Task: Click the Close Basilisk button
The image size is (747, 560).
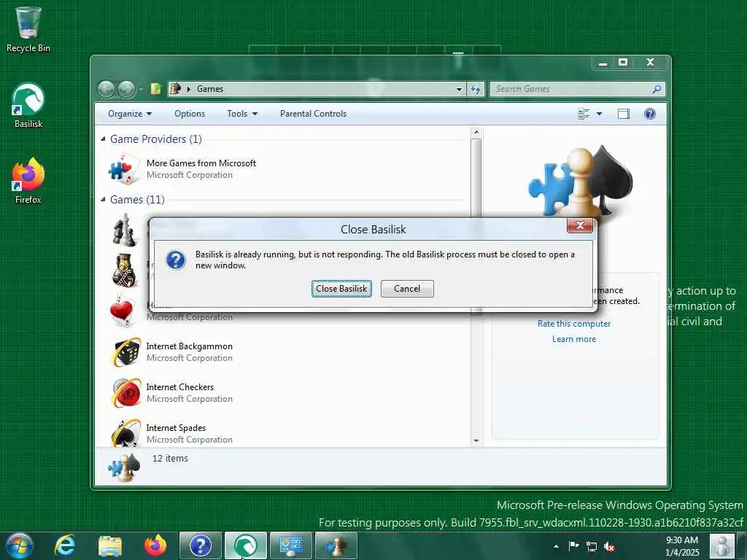Action: tap(341, 289)
